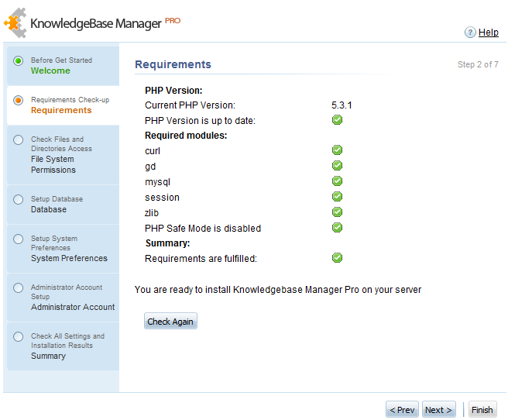Click the 'curl' module name
508x420 pixels.
[x=153, y=150]
